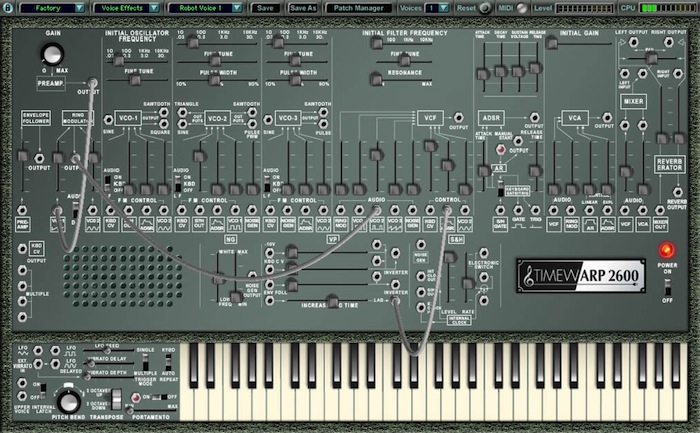Click the right output jack at top right
The image size is (700, 433).
tap(668, 42)
